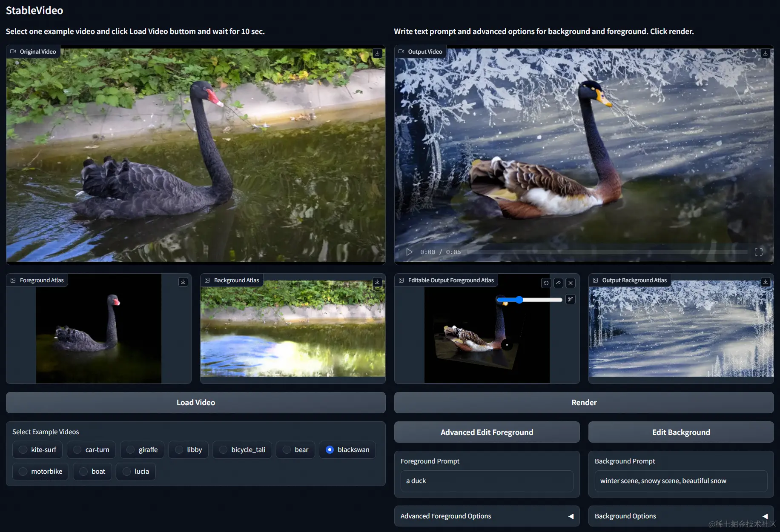780x532 pixels.
Task: Click the Original Video preview
Action: pyautogui.click(x=196, y=155)
